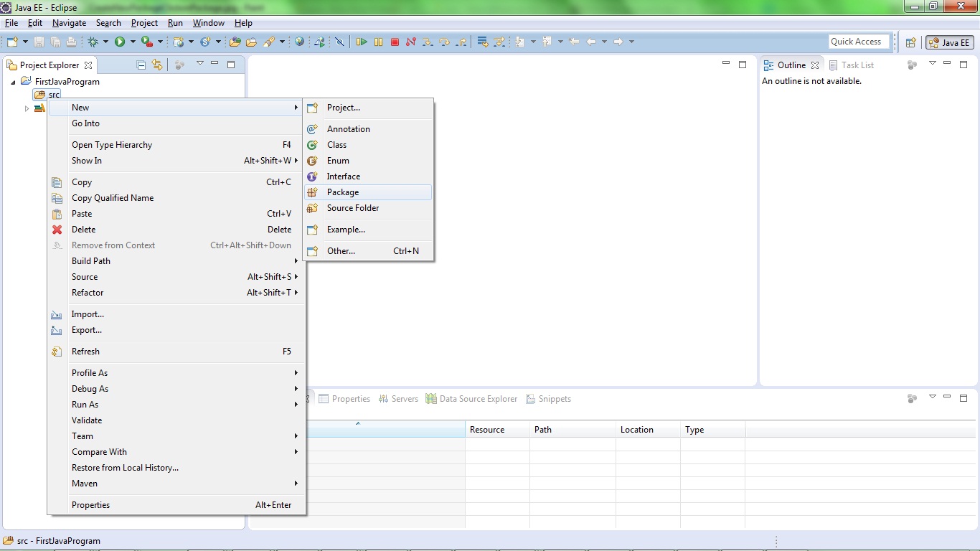Open the Outline view menu triangle
Screen dimensions: 980x551
point(933,64)
